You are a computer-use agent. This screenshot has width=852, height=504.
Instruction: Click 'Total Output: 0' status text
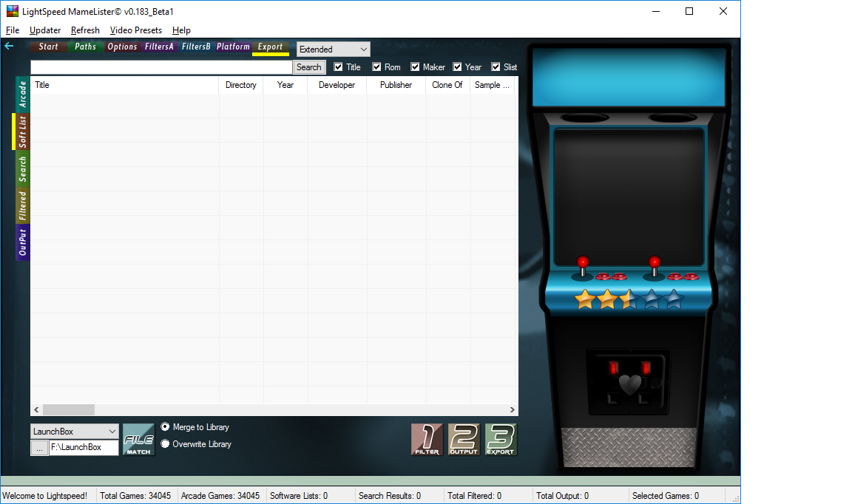point(562,496)
